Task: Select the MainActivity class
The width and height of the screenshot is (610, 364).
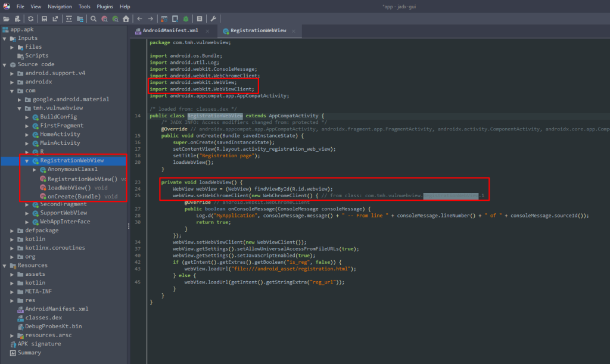Action: [x=60, y=143]
